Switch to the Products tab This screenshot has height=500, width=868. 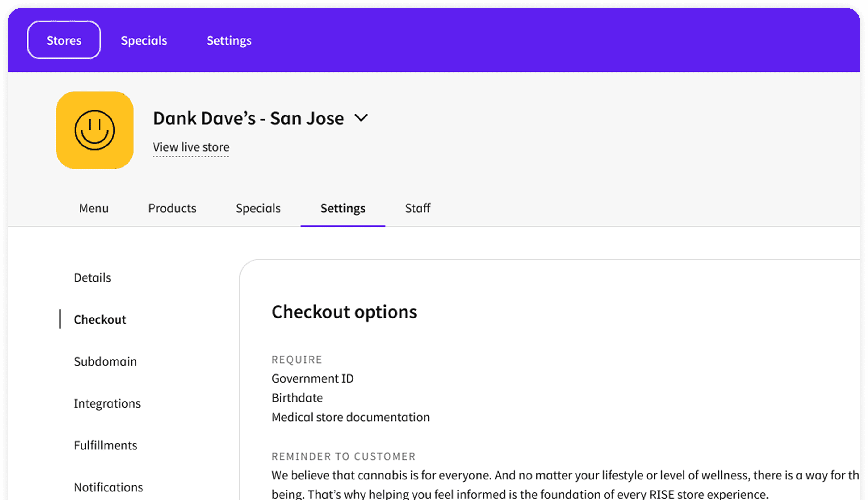[x=172, y=208]
